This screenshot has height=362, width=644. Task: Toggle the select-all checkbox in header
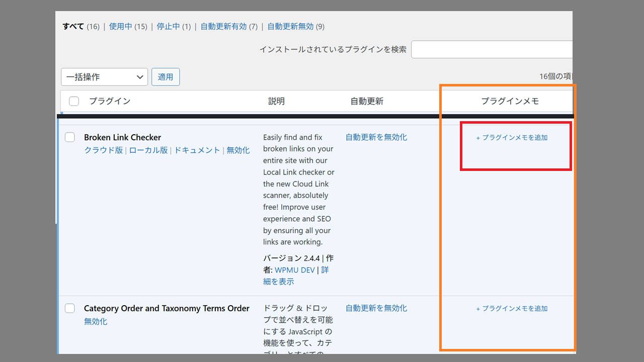point(74,101)
